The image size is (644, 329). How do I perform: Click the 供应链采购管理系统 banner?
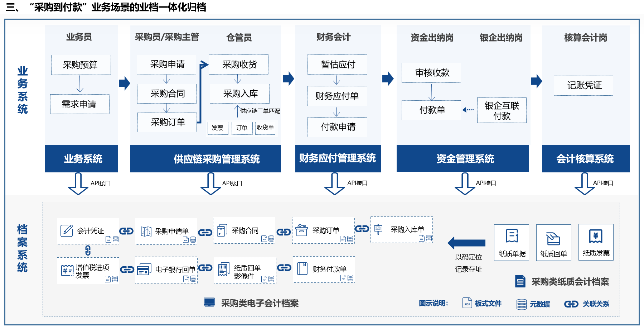[x=205, y=159]
